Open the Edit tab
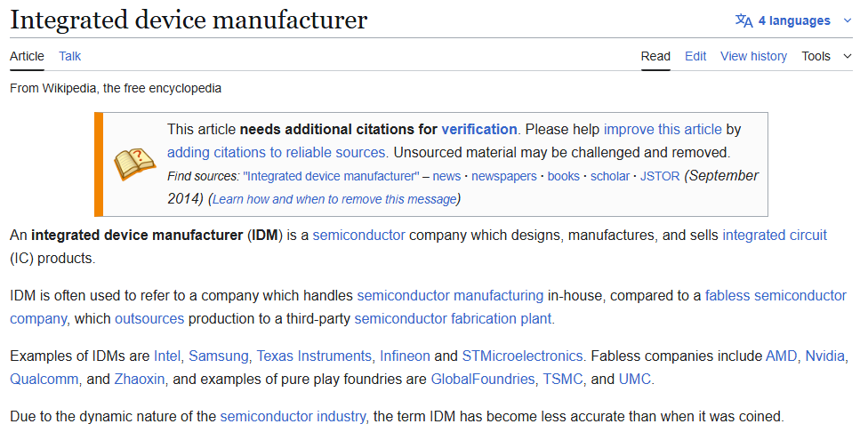 coord(695,56)
